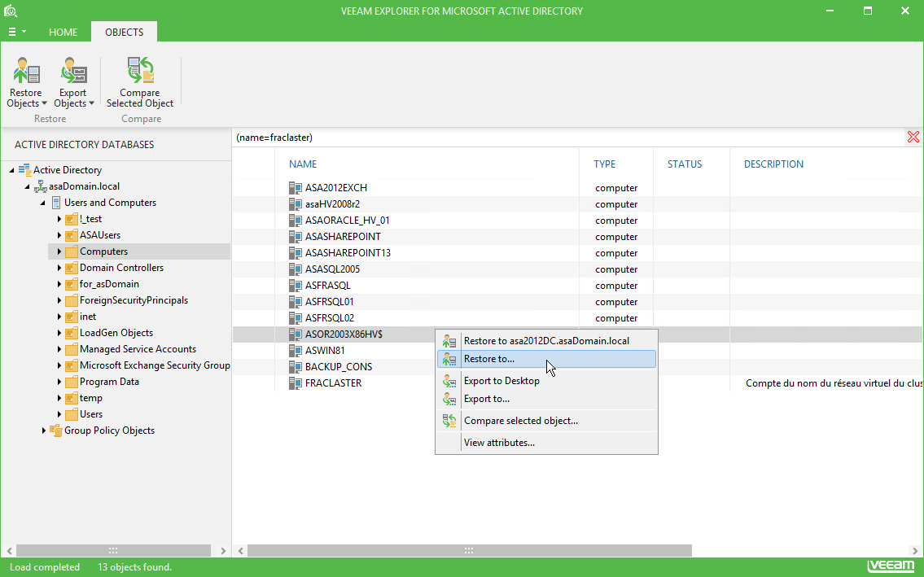This screenshot has height=577, width=924.
Task: Select the Users tree folder
Action: click(x=91, y=414)
